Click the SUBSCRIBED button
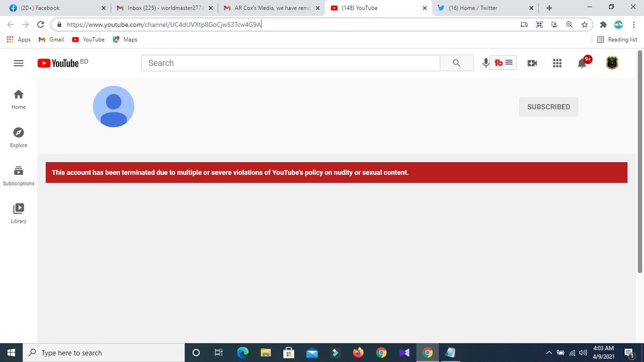Screen dimensions: 644x362 pos(548,107)
